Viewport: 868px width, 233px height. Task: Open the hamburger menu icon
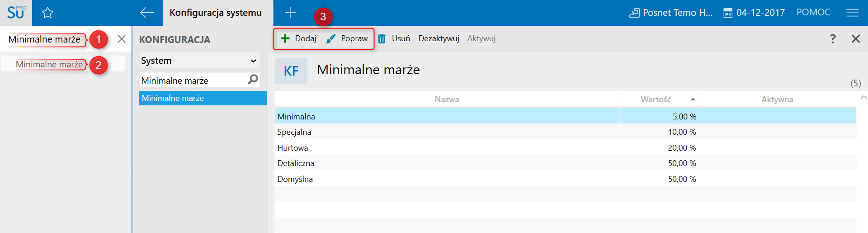852,13
